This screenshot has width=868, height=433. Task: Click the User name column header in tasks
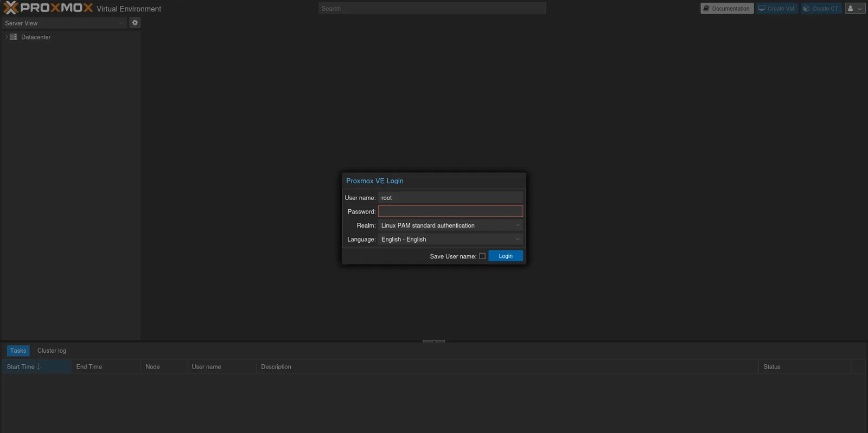pyautogui.click(x=221, y=367)
